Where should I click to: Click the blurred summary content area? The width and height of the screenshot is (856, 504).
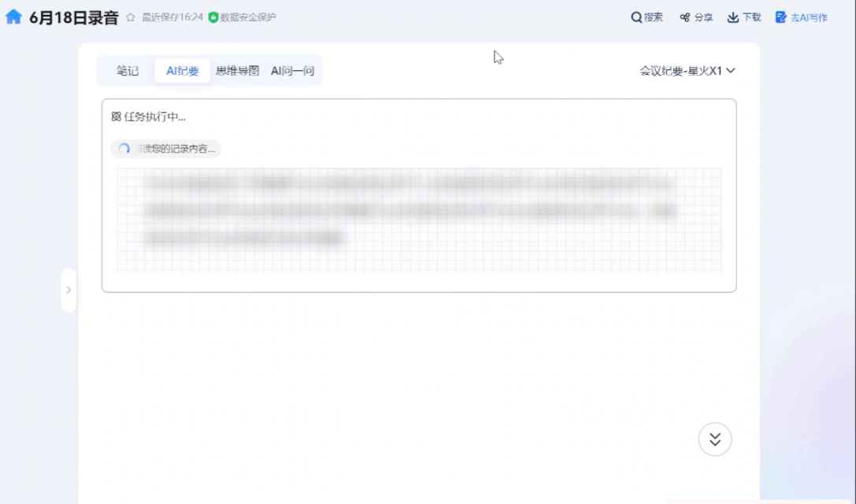pyautogui.click(x=419, y=219)
